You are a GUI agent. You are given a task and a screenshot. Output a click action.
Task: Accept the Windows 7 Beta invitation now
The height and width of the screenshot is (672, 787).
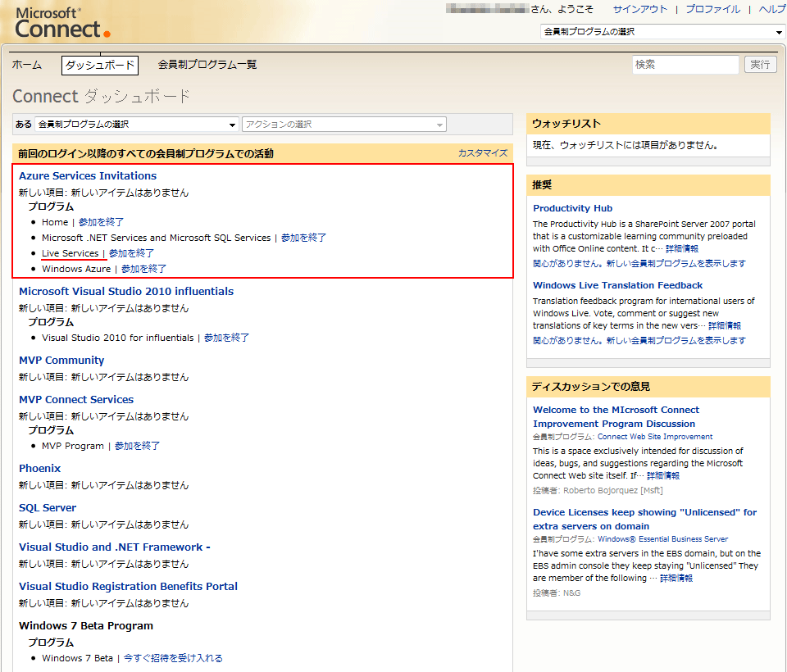click(173, 658)
